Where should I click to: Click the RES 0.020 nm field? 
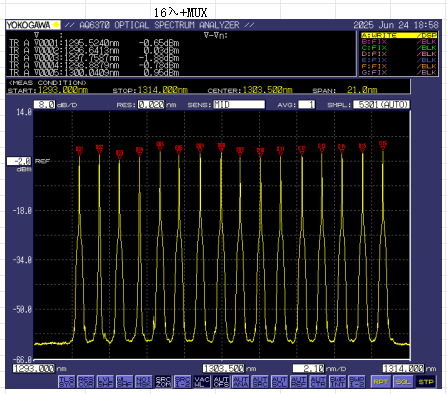pos(151,105)
